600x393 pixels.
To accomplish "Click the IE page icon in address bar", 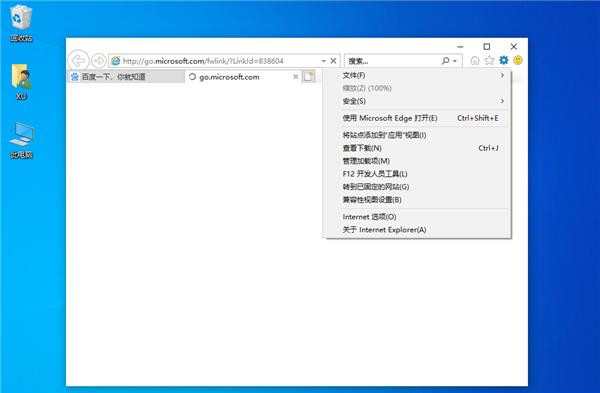I will coord(116,61).
